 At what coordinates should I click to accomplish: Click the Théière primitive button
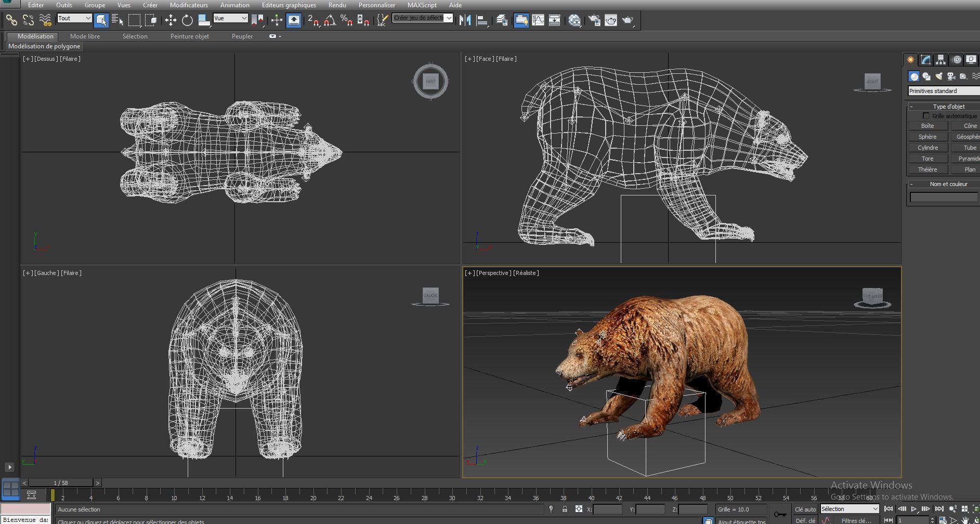coord(927,169)
